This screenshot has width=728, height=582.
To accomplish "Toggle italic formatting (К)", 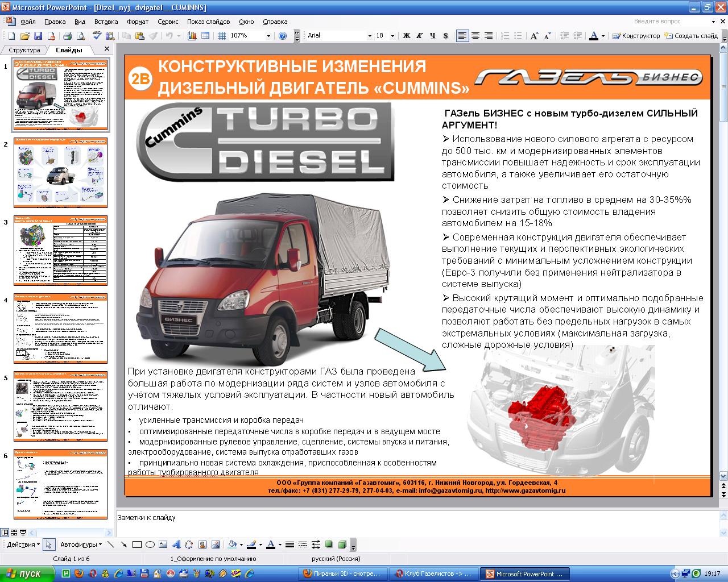I will coord(420,36).
